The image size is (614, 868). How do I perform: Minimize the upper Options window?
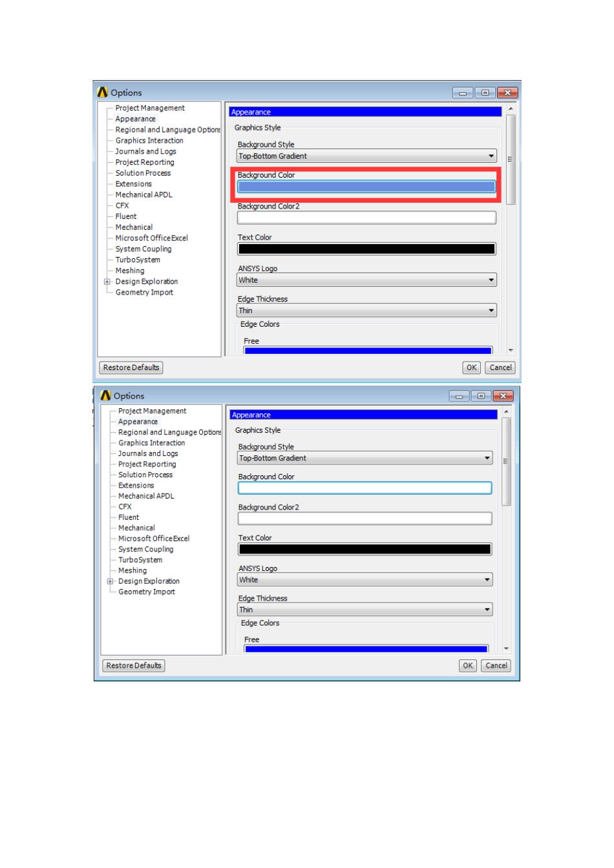463,93
